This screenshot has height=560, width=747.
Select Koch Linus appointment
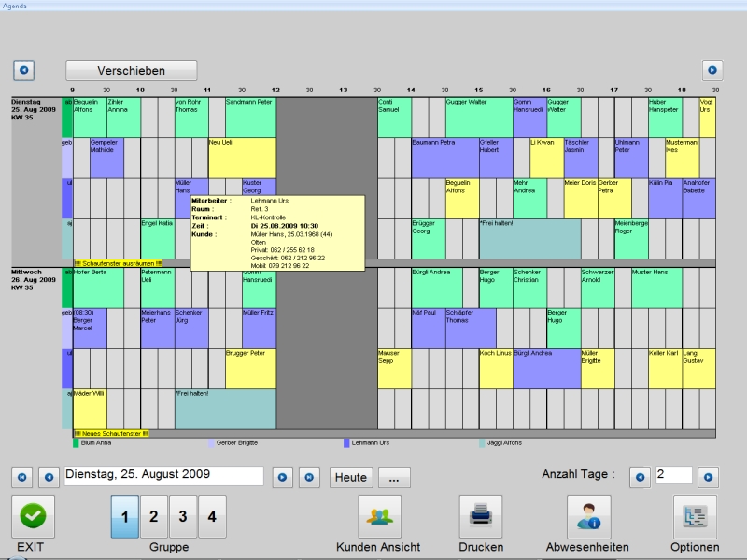(496, 369)
